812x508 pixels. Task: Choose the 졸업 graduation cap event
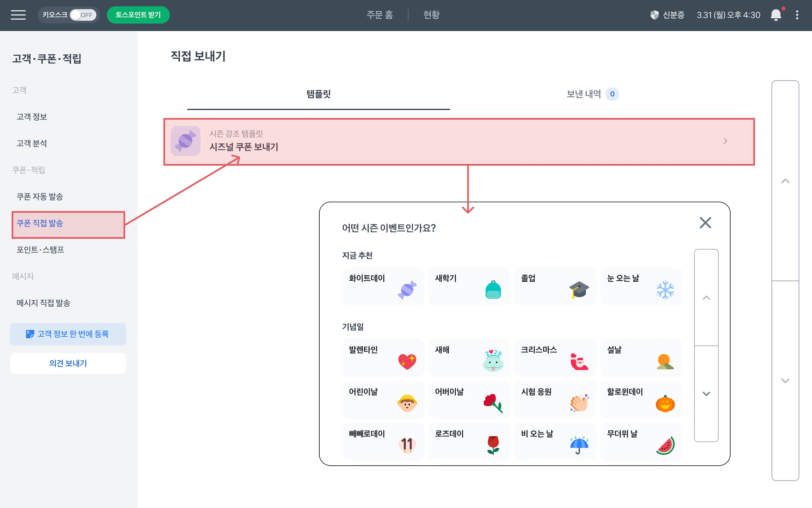click(555, 286)
